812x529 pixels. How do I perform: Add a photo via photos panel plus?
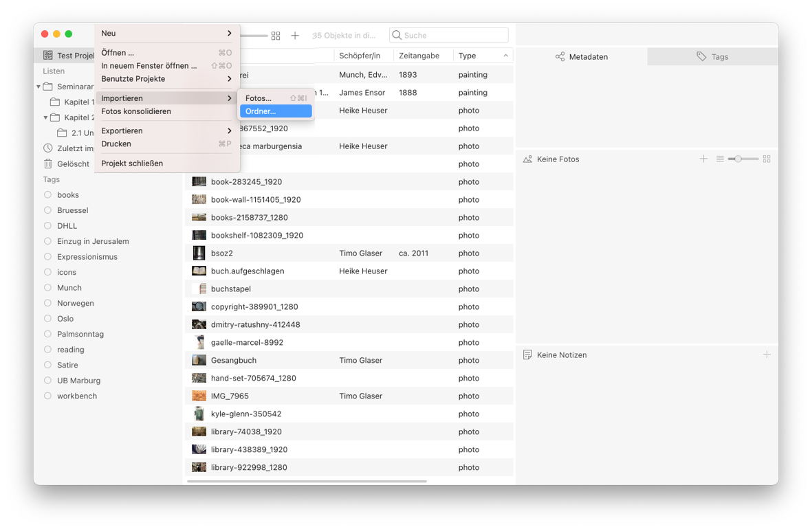703,159
